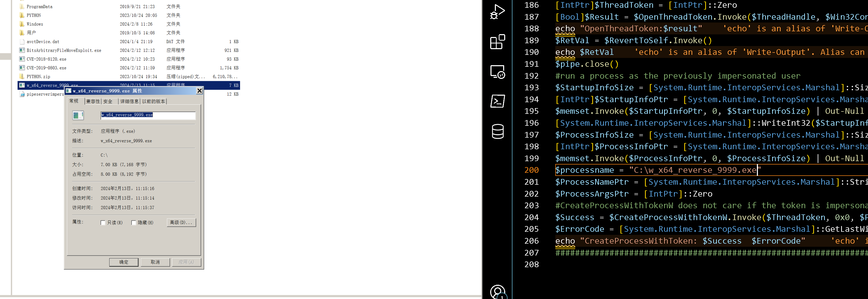The width and height of the screenshot is (868, 299).
Task: Click the 取消 button
Action: coord(155,262)
